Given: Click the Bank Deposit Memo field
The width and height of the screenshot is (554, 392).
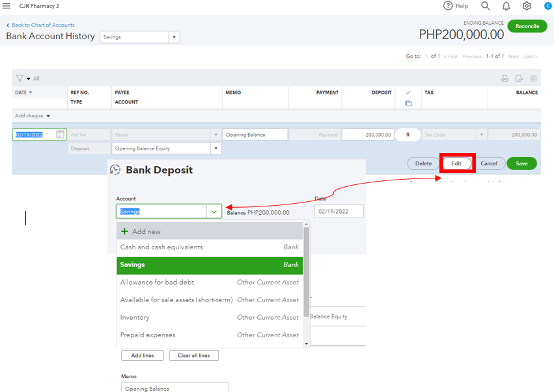Looking at the screenshot, I should (174, 387).
